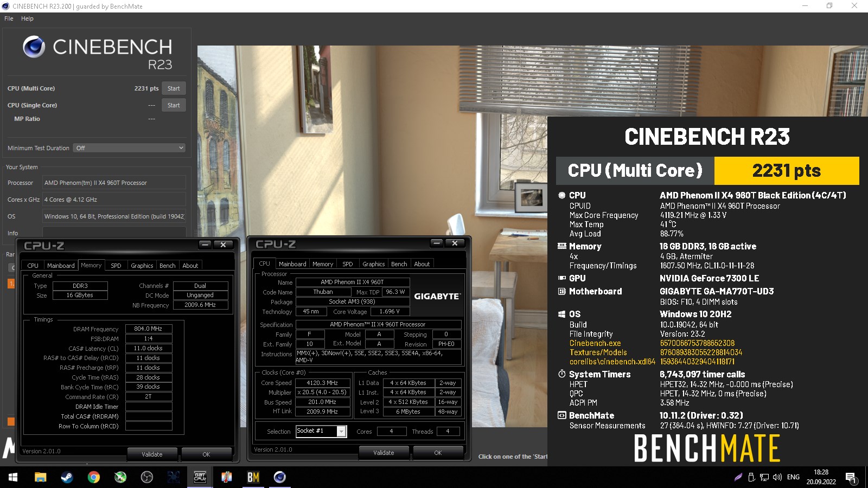Open Memory tab in Processor CPU-Z window
The width and height of the screenshot is (868, 488).
pyautogui.click(x=323, y=264)
